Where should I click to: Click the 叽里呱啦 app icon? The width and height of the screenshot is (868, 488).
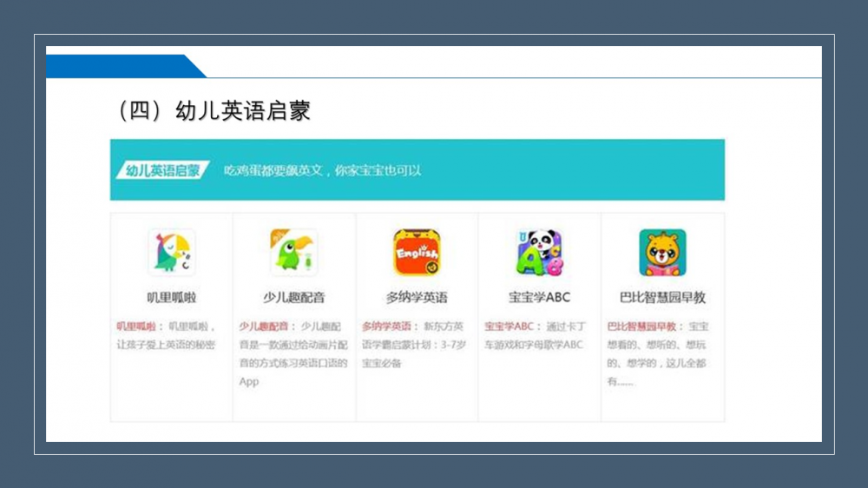click(x=171, y=252)
